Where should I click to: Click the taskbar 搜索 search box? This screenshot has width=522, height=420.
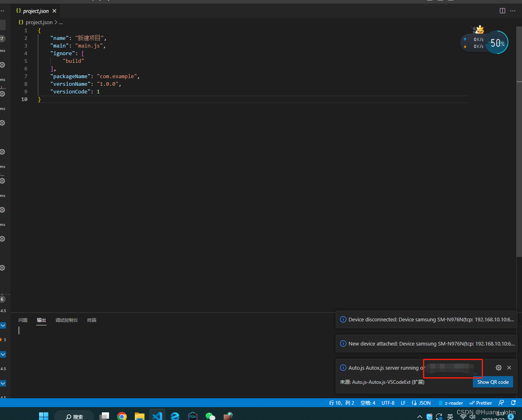tap(74, 416)
